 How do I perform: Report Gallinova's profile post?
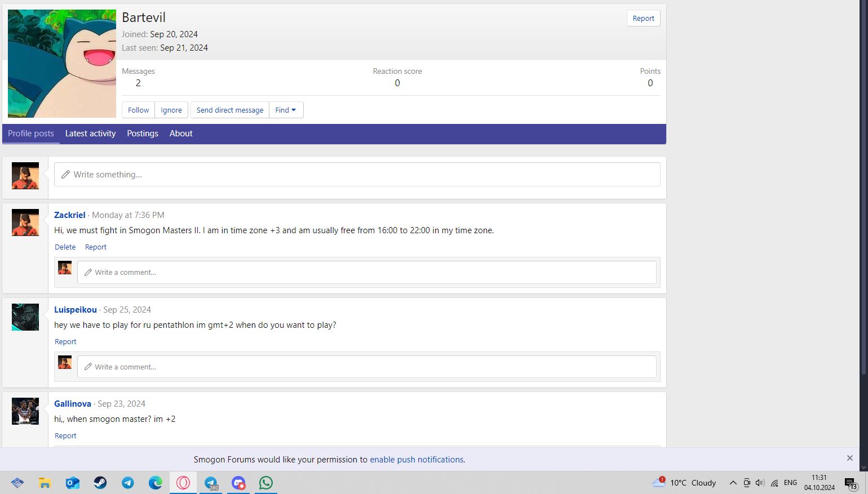tap(65, 436)
